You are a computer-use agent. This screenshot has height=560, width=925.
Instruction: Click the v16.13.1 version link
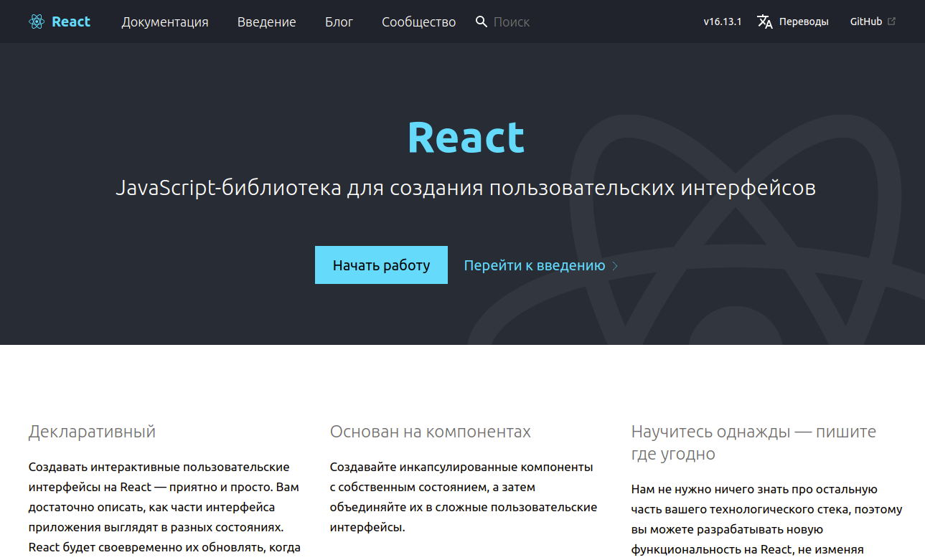pyautogui.click(x=723, y=22)
